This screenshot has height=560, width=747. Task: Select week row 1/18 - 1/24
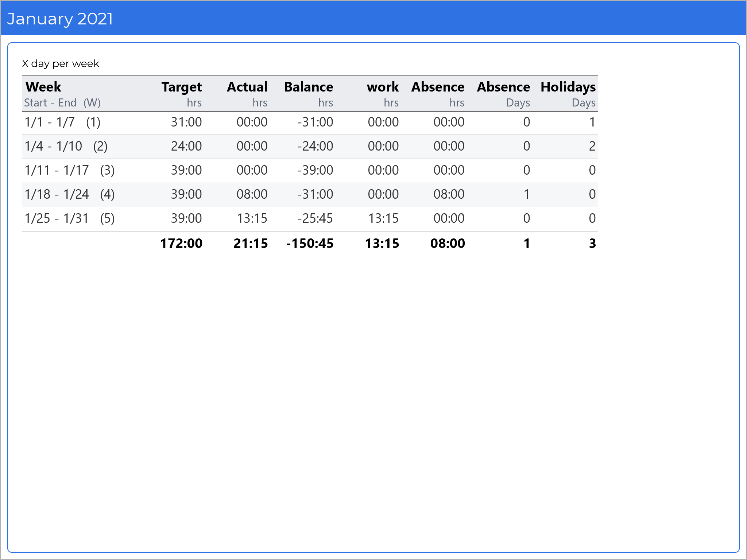click(x=70, y=194)
